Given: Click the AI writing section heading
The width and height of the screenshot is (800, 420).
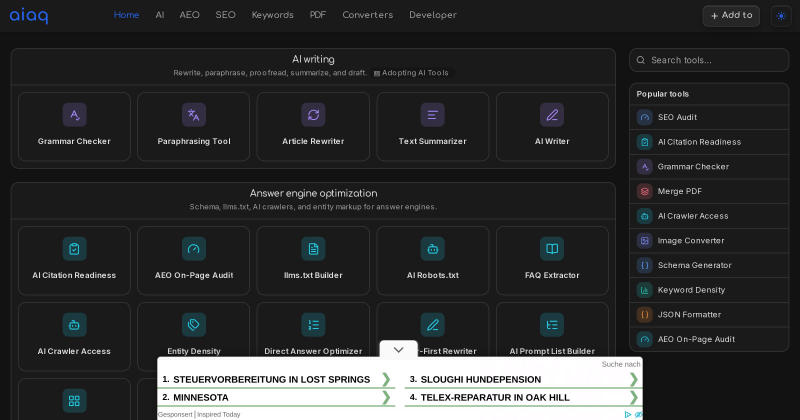Looking at the screenshot, I should click(313, 59).
